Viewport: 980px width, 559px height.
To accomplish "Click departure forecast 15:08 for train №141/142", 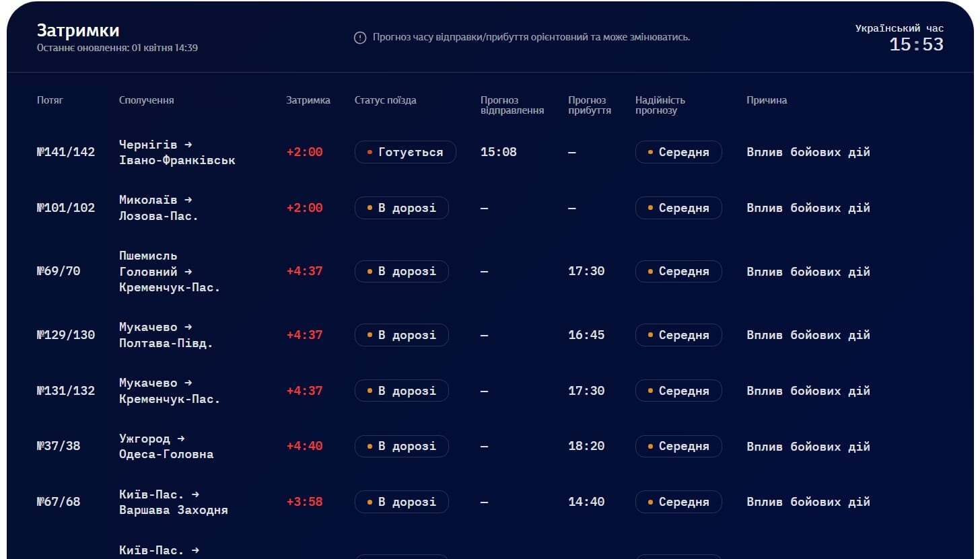I will (x=498, y=152).
